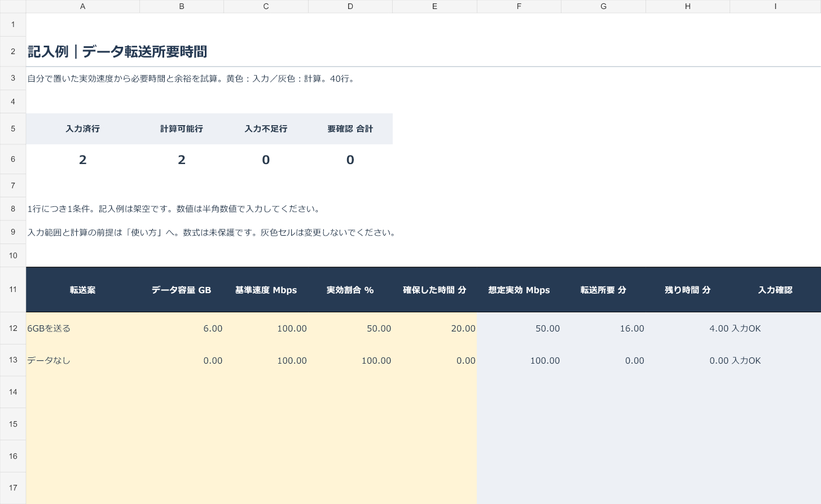Click the value 0 under 要確認 合計

[350, 160]
